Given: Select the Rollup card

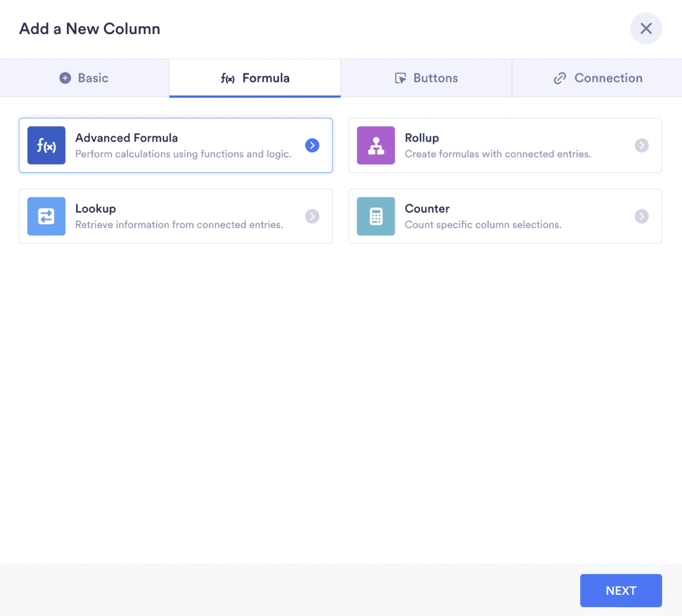Looking at the screenshot, I should (505, 145).
